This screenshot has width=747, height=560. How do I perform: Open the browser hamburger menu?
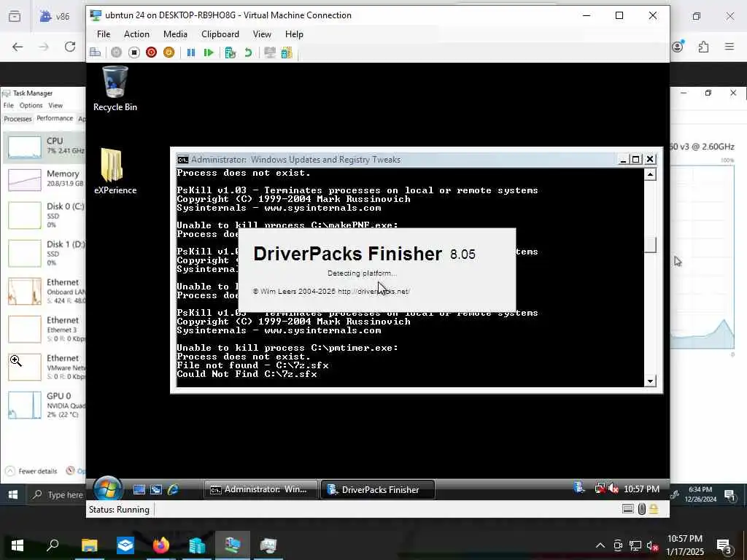pyautogui.click(x=729, y=47)
